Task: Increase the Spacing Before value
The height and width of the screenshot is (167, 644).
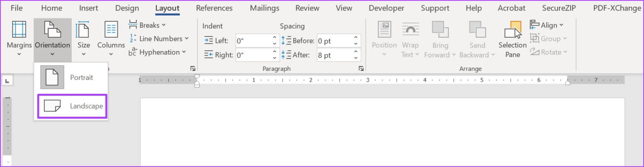Action: [x=356, y=38]
